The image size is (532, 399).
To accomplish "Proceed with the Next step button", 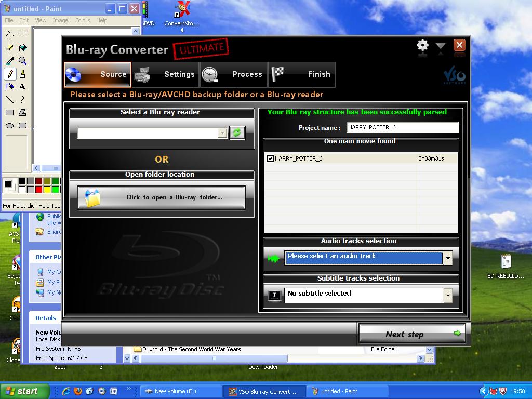I will pyautogui.click(x=412, y=334).
